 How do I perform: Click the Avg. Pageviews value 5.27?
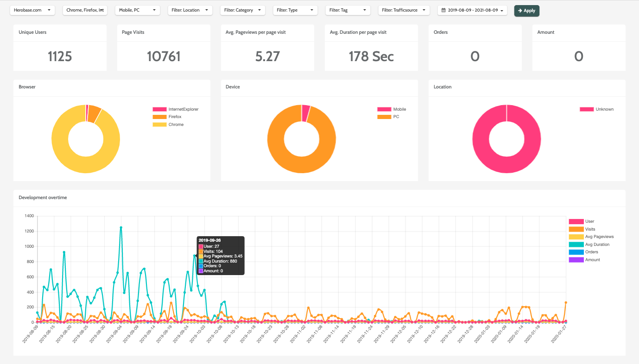(267, 56)
